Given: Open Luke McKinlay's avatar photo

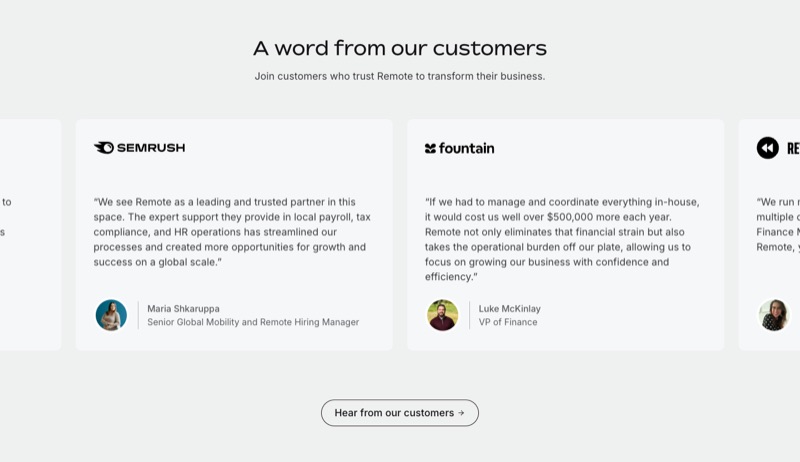Looking at the screenshot, I should coord(442,315).
